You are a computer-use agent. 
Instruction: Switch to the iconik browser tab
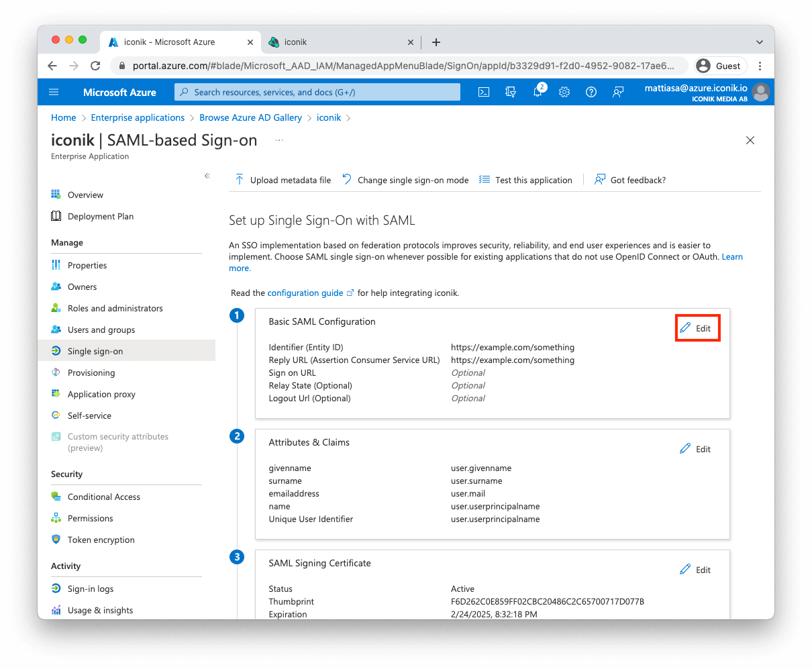point(315,41)
